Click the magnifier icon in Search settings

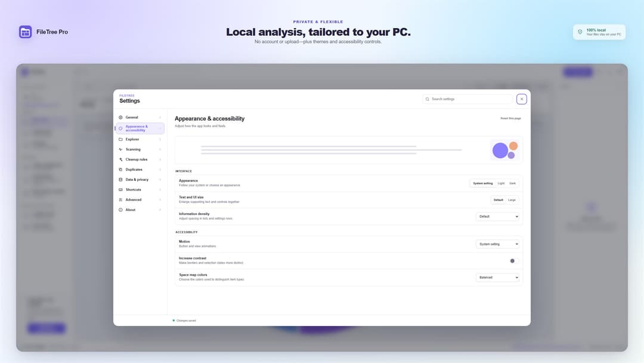[427, 99]
